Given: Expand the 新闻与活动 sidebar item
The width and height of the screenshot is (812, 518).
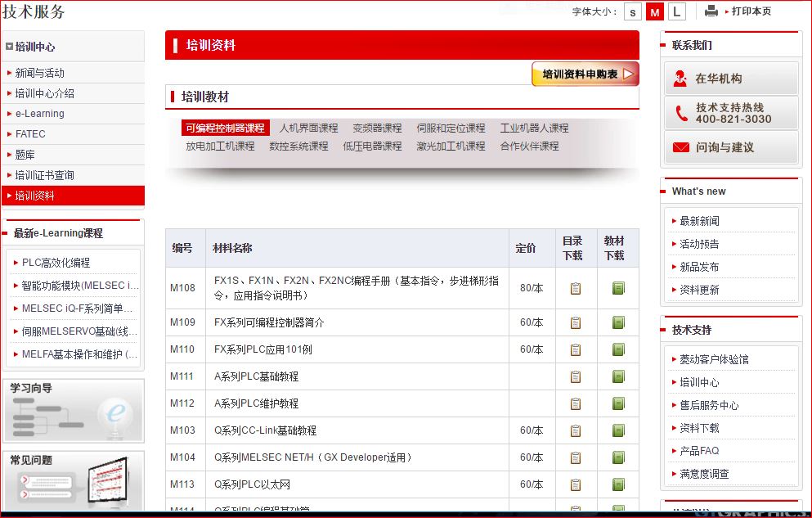Looking at the screenshot, I should pyautogui.click(x=39, y=73).
